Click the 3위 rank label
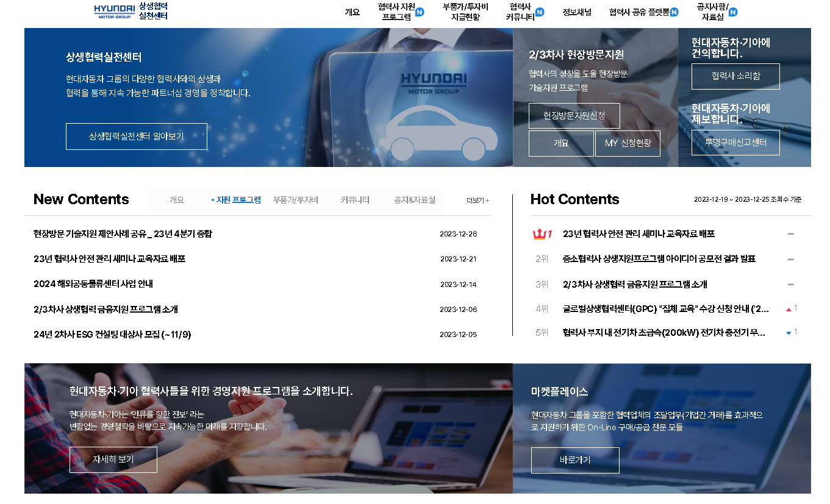 (542, 285)
